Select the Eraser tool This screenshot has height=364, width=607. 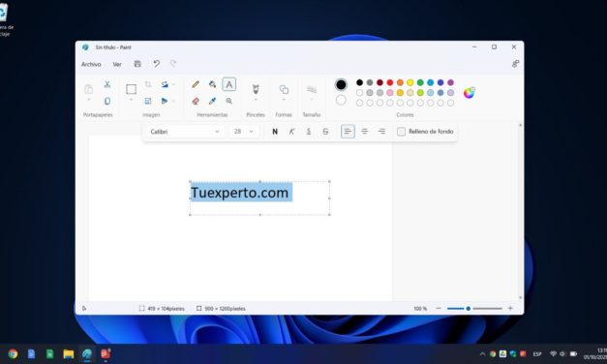click(x=196, y=101)
